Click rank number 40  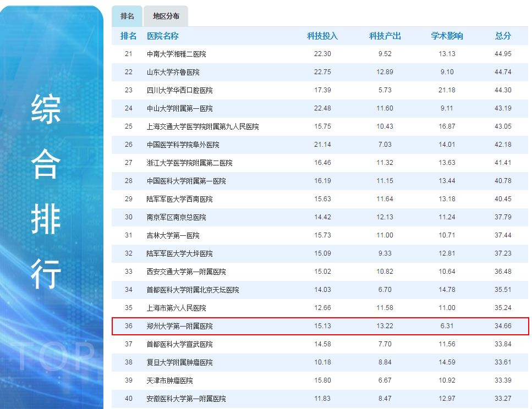point(129,399)
